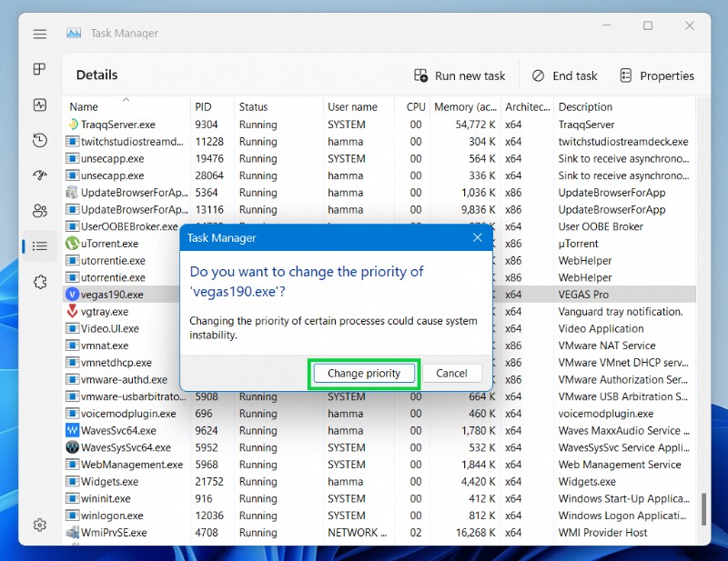Click the WavesSvc64.exe process icon
This screenshot has height=561, width=728.
pos(74,430)
